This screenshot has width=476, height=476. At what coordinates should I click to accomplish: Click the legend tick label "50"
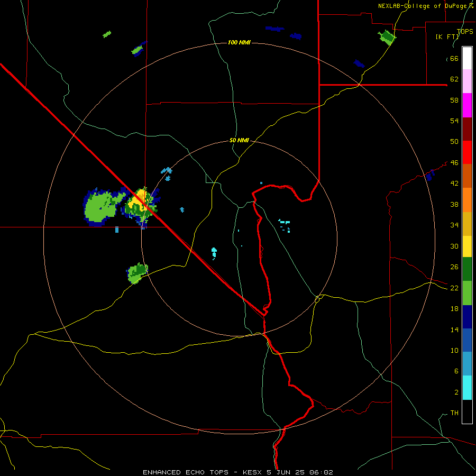tap(454, 141)
